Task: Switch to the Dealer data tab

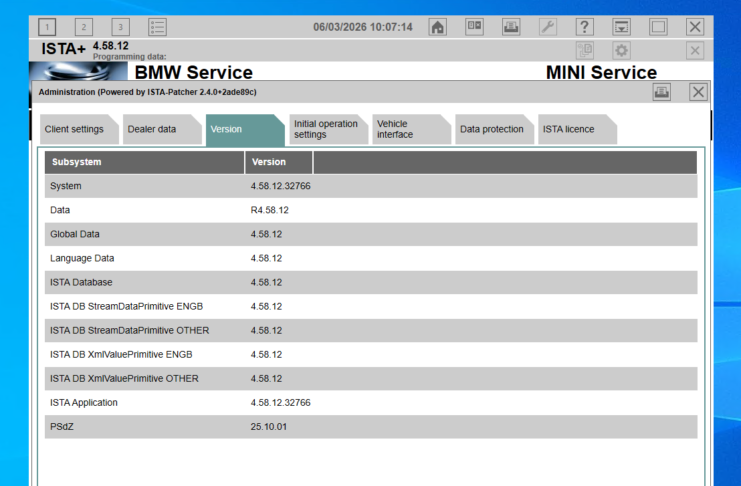Action: 162,129
